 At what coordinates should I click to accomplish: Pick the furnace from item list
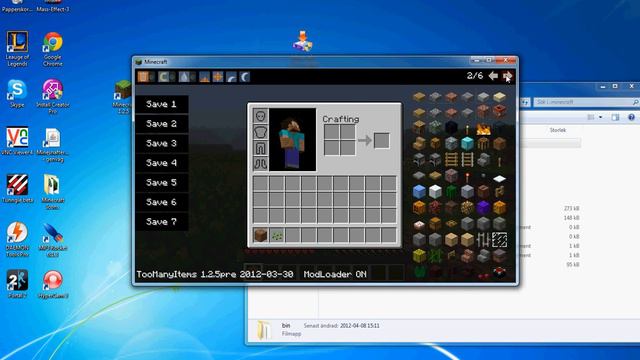click(x=419, y=160)
